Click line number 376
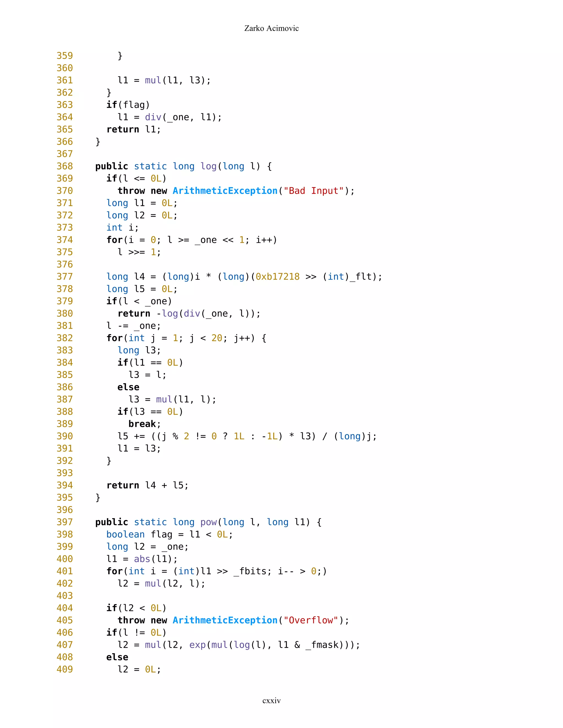The height and width of the screenshot is (728, 563). pos(65,264)
